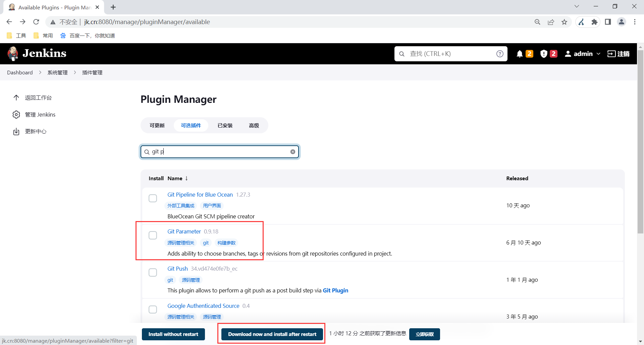
Task: Open admin user dropdown menu
Action: (583, 54)
